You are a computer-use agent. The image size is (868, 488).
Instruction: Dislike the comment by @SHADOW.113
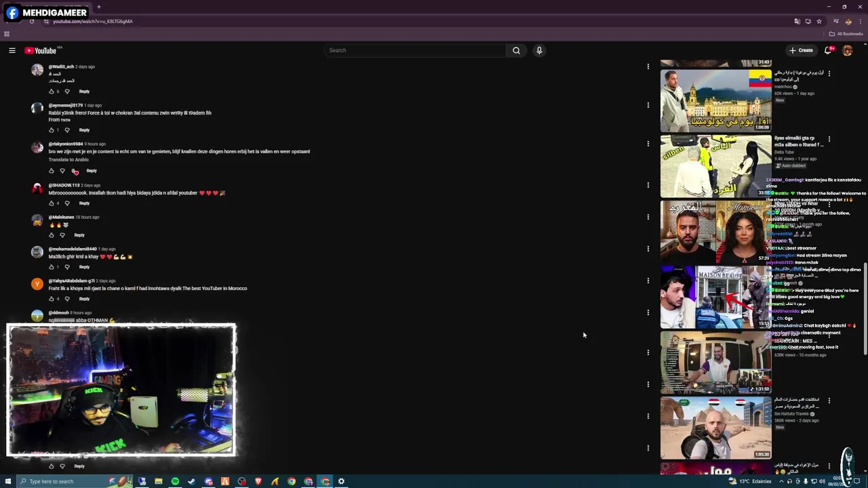[66, 203]
